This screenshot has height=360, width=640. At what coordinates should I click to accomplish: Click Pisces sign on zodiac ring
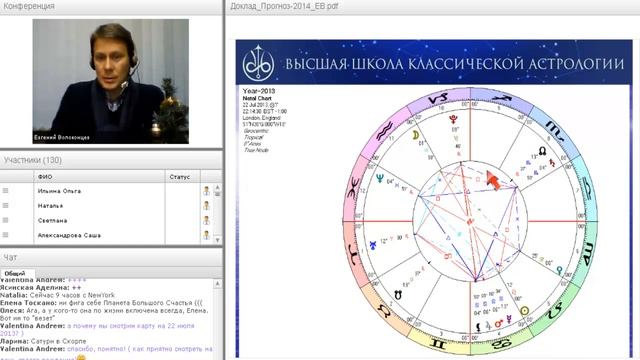pos(352,187)
